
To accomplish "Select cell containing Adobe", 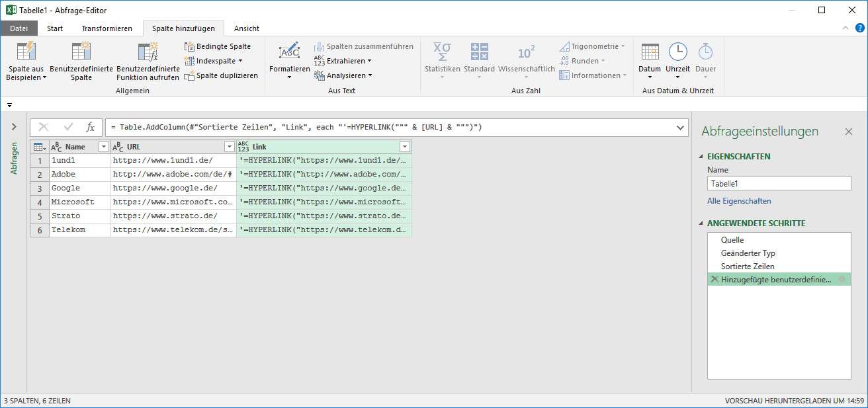I will pyautogui.click(x=80, y=174).
